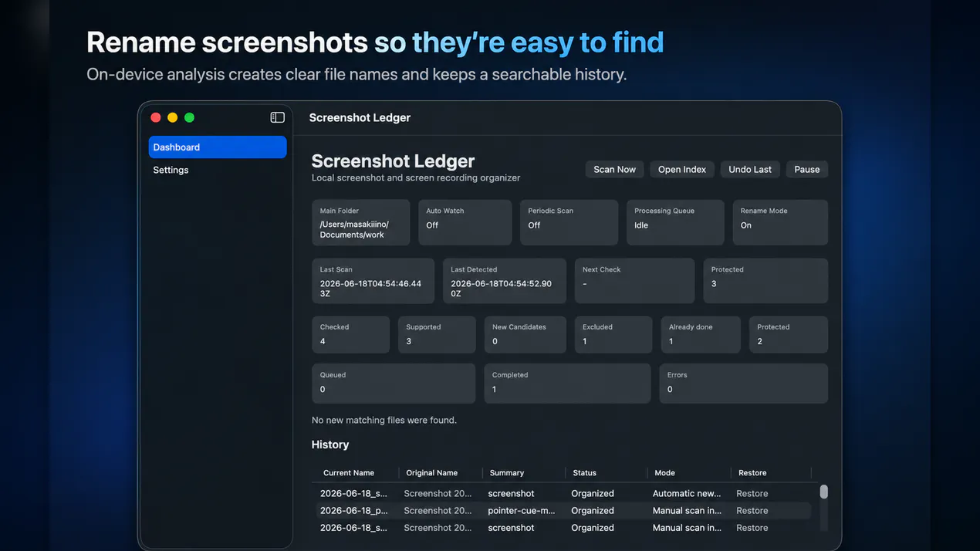Image resolution: width=980 pixels, height=551 pixels.
Task: Click the Protected card showing 2
Action: (x=789, y=335)
